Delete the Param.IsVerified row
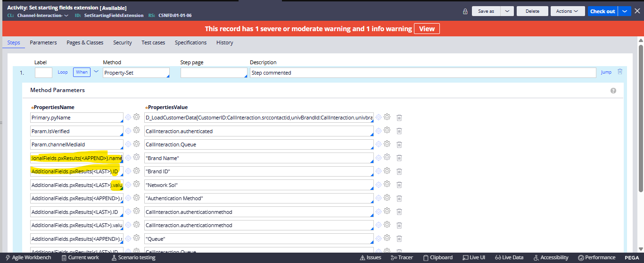Screen dimensions: 644x263 [x=399, y=131]
